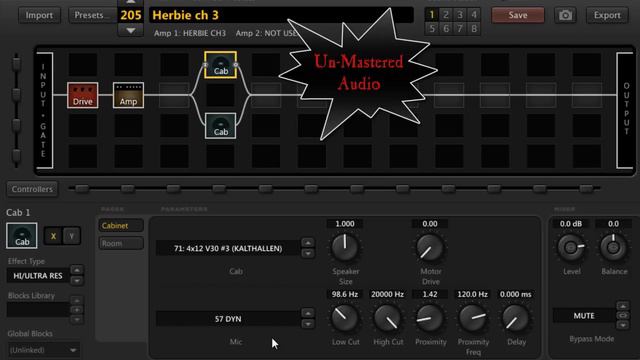Open the Room page tab

point(121,243)
